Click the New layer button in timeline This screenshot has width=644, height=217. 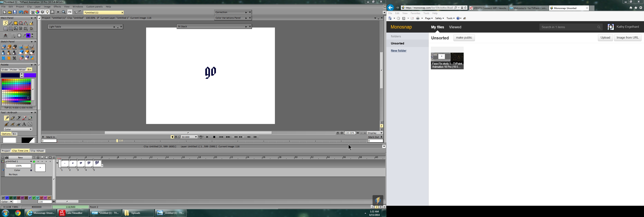(21, 158)
